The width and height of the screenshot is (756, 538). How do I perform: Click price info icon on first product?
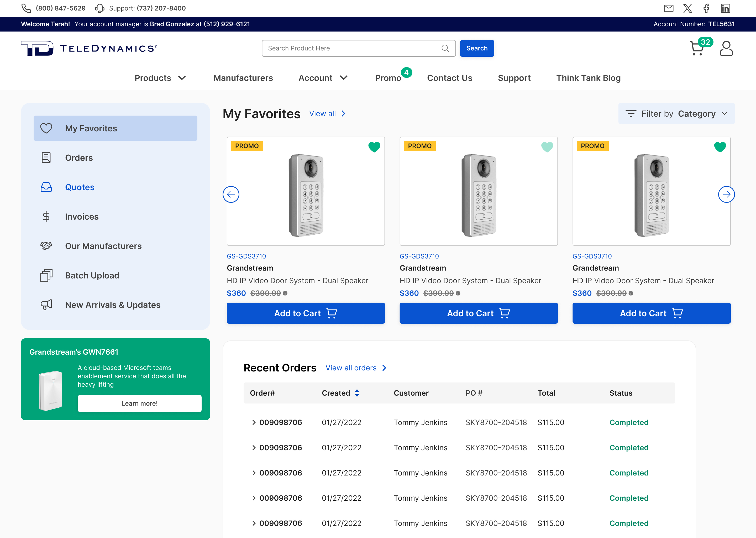coord(285,293)
